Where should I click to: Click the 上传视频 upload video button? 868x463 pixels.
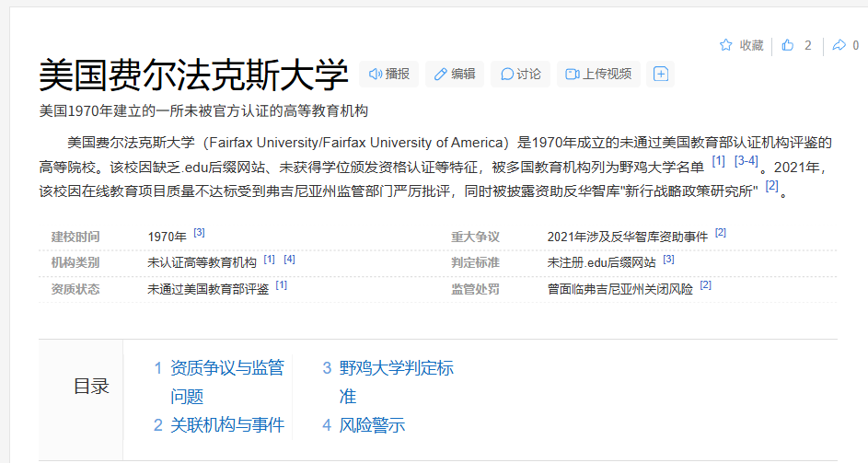pyautogui.click(x=598, y=75)
